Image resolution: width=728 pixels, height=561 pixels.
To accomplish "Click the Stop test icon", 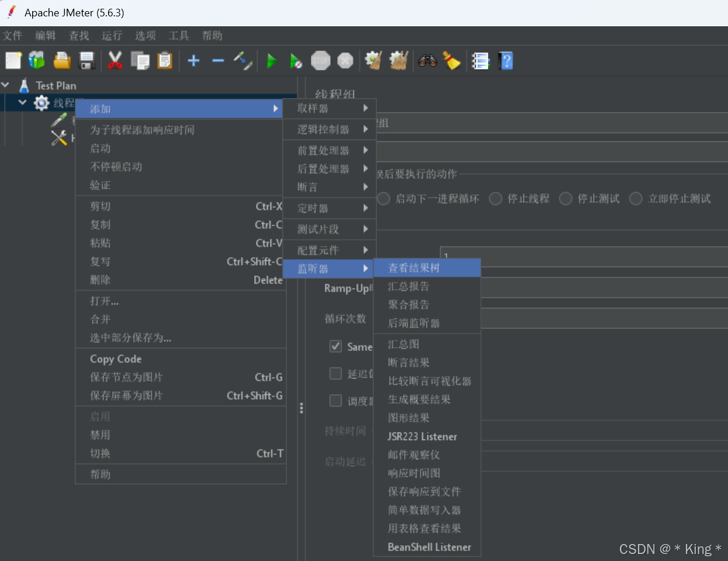I will coord(321,60).
